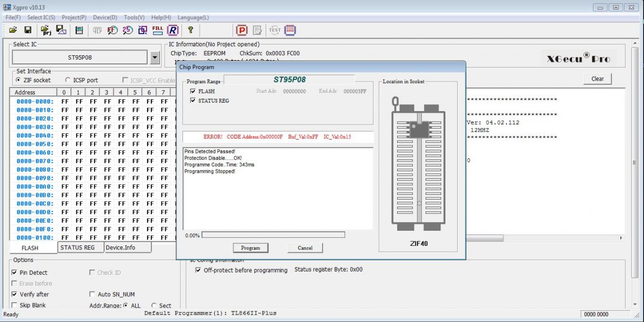Click the 'Pins Detected Passed!' log line
The height and width of the screenshot is (322, 644).
click(x=210, y=151)
